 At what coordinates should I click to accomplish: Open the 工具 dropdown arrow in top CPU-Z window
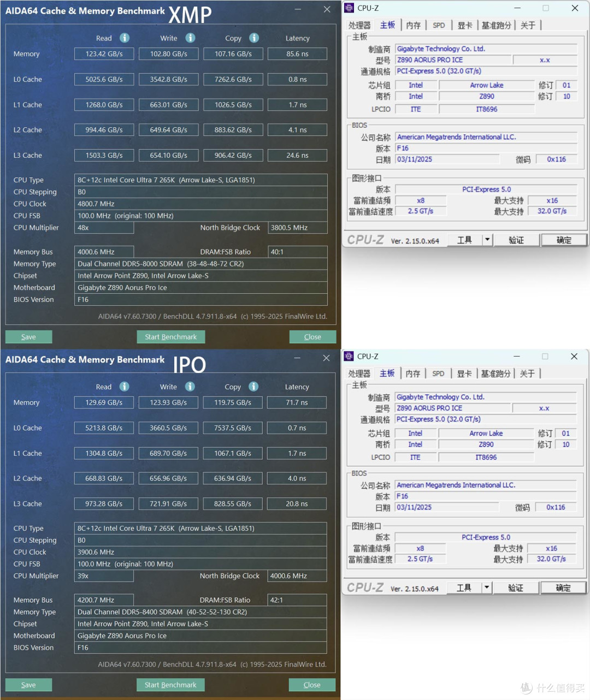point(487,240)
